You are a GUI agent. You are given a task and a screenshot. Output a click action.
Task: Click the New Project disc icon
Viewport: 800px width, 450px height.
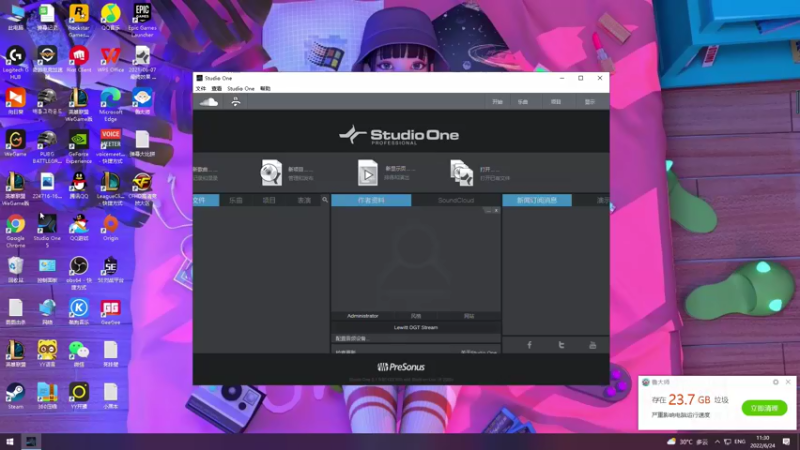[271, 172]
